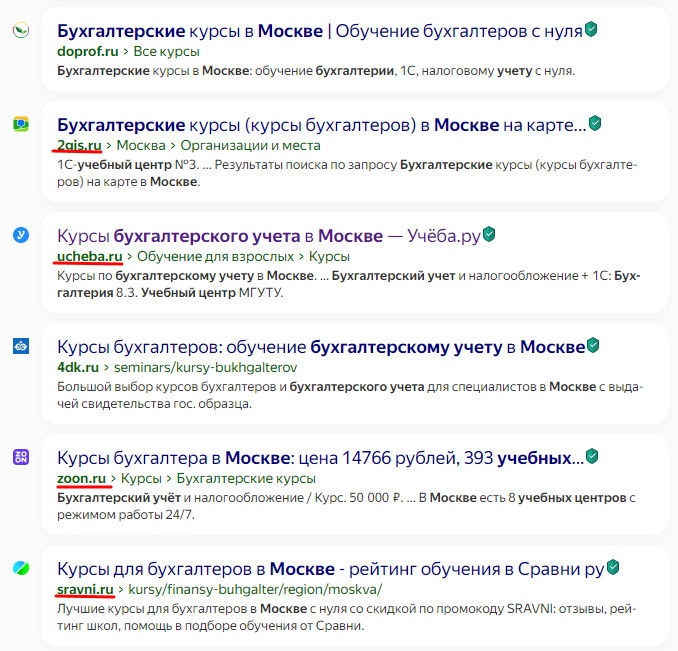Click verified shield beside Сравни ру result title
The image size is (678, 651).
coord(613,567)
